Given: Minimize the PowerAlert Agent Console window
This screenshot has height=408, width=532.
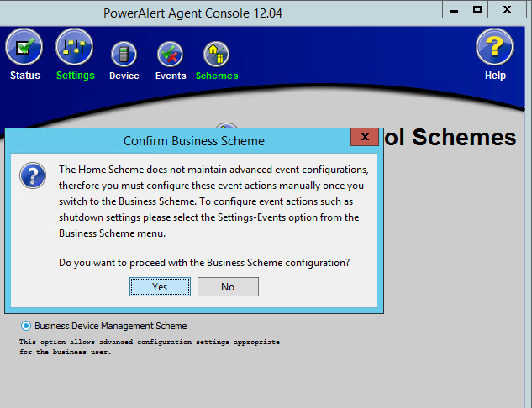Looking at the screenshot, I should [x=454, y=9].
